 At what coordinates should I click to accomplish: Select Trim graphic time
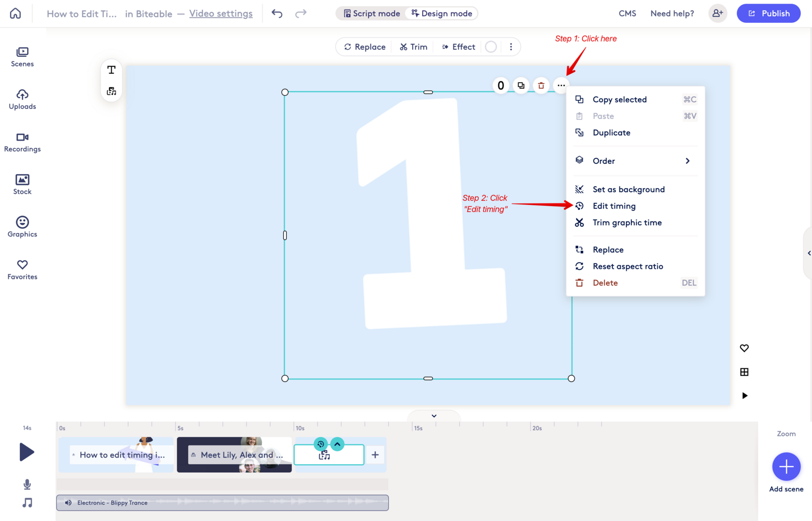[635, 223]
